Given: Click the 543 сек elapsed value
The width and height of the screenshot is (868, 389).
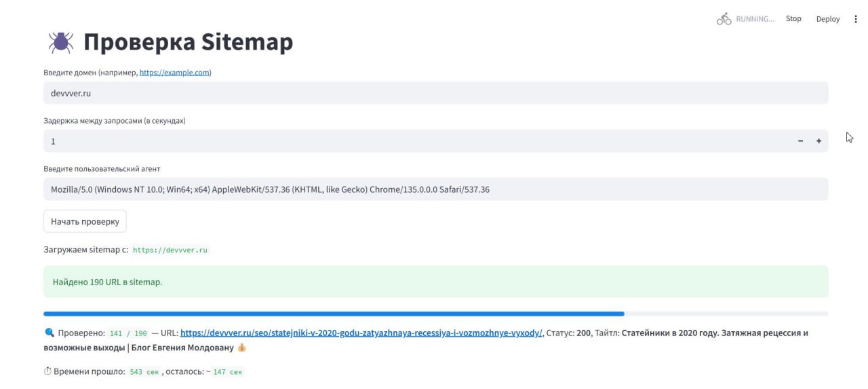Looking at the screenshot, I should [x=143, y=372].
